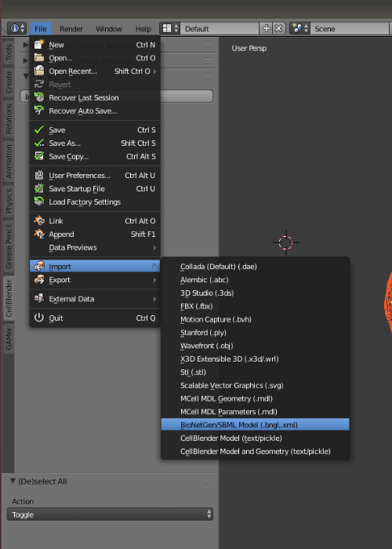The height and width of the screenshot is (549, 392).
Task: Click the Scene browse icon
Action: tap(300, 28)
